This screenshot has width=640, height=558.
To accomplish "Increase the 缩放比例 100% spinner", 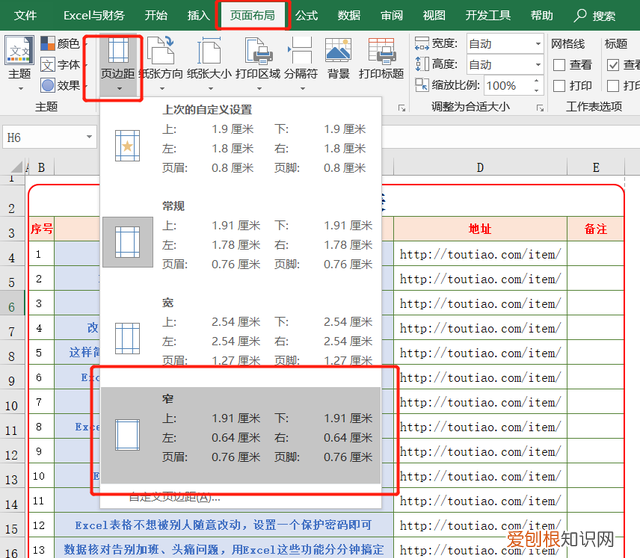I will point(536,81).
